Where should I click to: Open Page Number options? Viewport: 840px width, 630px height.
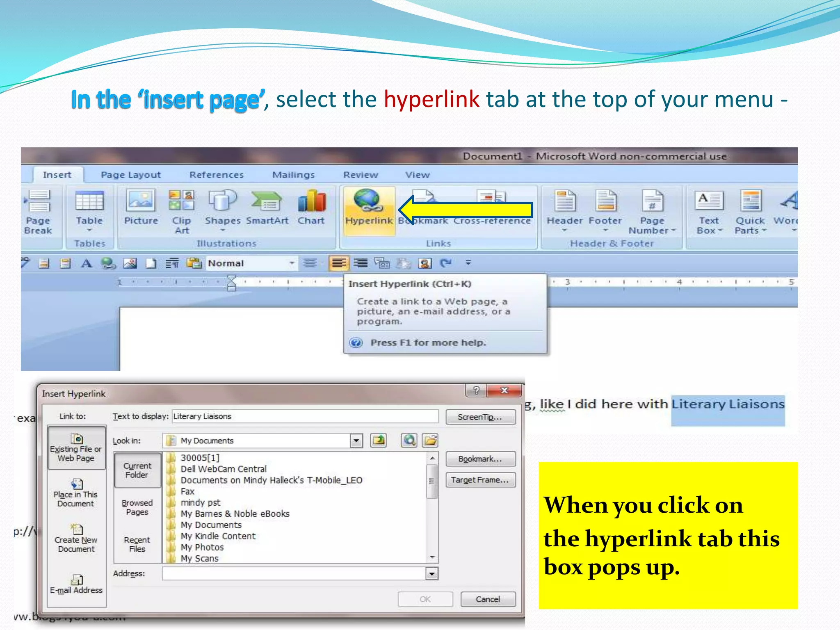(652, 212)
